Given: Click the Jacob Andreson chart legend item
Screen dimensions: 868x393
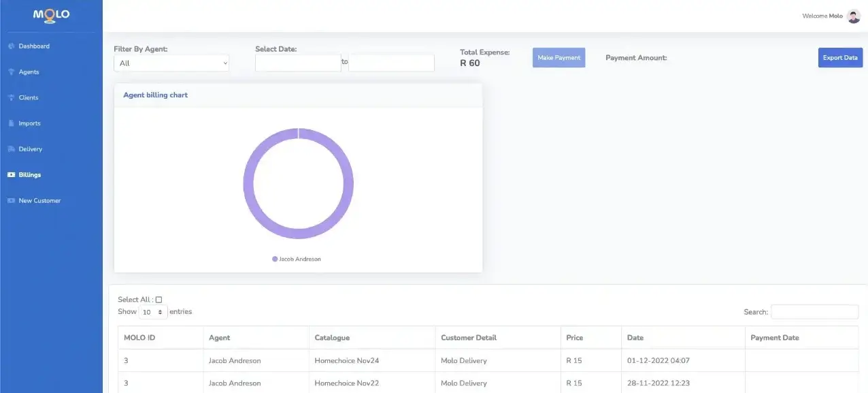Looking at the screenshot, I should 296,259.
